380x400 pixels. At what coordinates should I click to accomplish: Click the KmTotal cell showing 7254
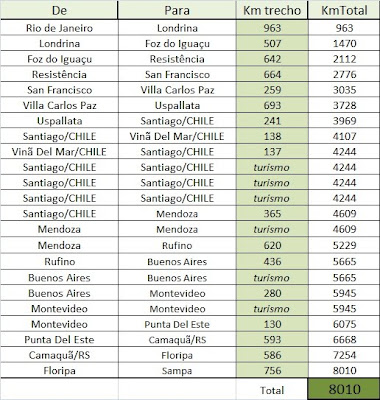point(344,355)
